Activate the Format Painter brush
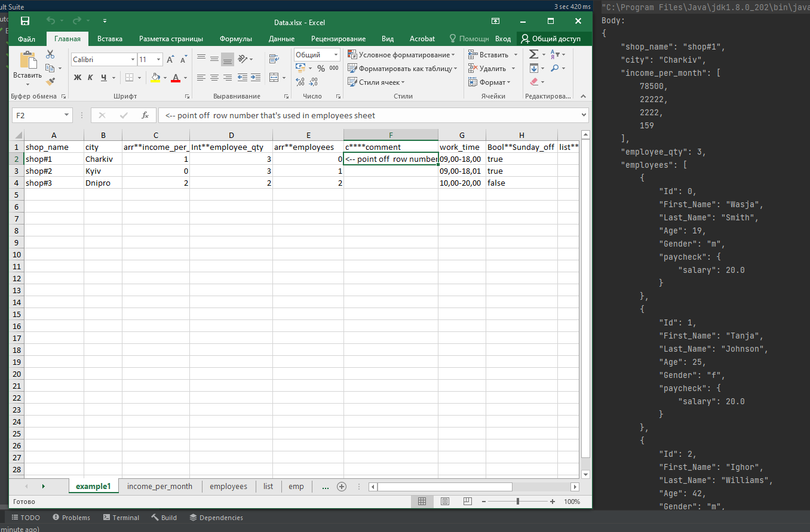810x532 pixels. pyautogui.click(x=50, y=81)
